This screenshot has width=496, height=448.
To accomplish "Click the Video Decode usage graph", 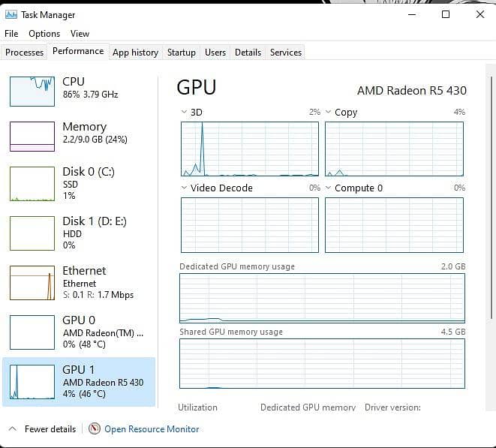I will point(250,225).
